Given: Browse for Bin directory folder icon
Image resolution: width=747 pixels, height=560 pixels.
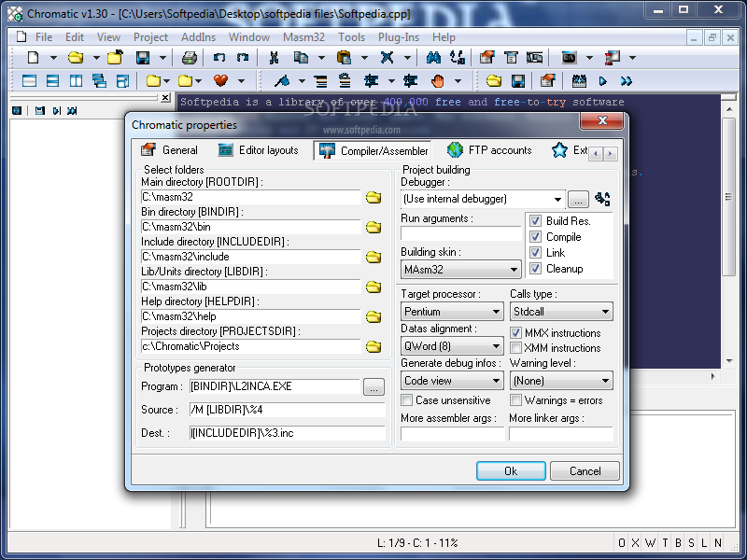Looking at the screenshot, I should click(373, 227).
